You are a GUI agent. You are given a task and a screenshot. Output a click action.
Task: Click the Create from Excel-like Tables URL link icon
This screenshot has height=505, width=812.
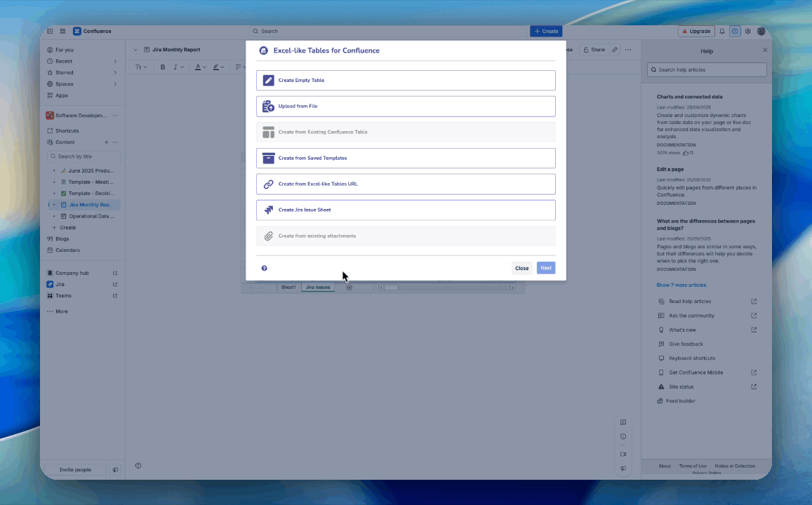point(268,184)
